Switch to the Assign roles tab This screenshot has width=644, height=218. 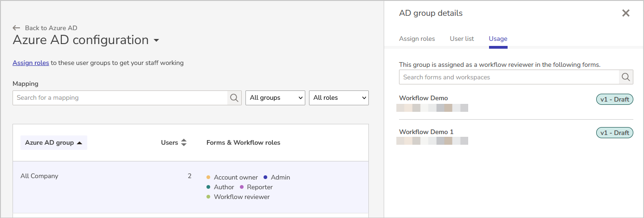point(417,38)
